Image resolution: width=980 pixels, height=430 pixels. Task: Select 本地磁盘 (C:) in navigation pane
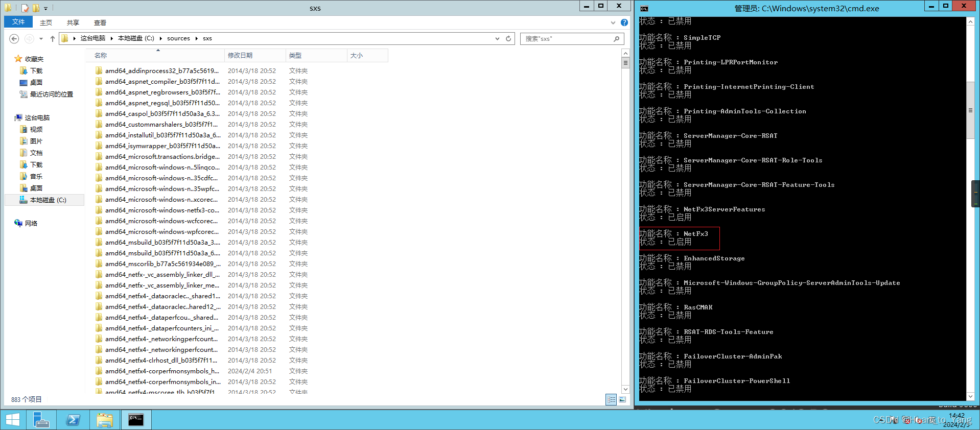pyautogui.click(x=48, y=200)
